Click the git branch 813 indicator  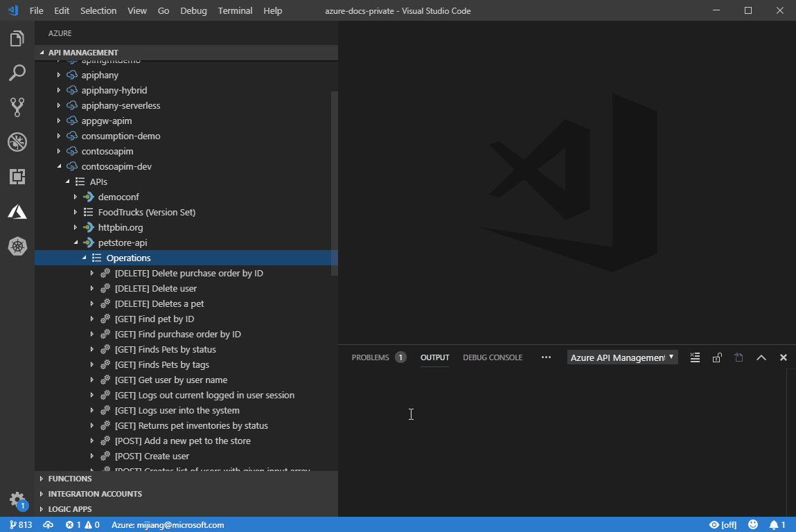[21, 525]
